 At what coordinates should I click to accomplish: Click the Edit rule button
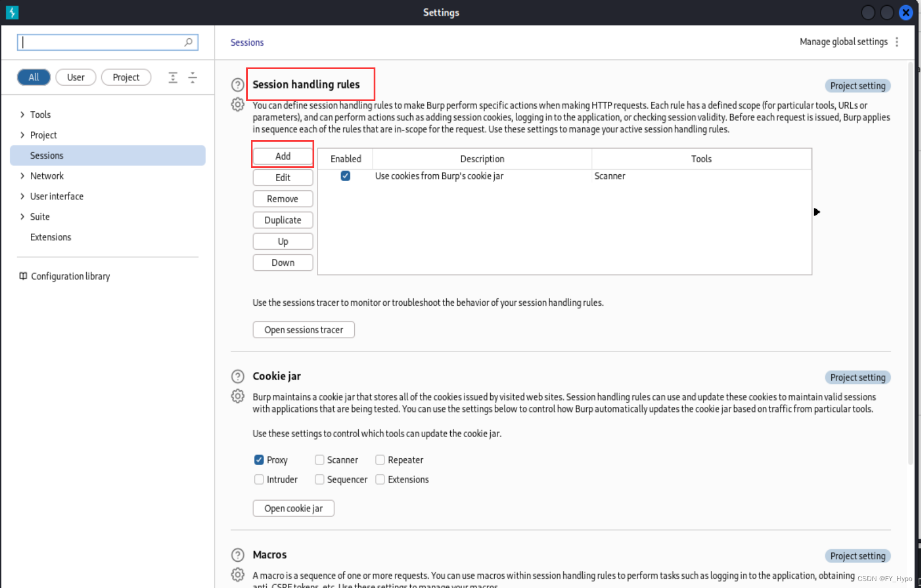coord(283,178)
